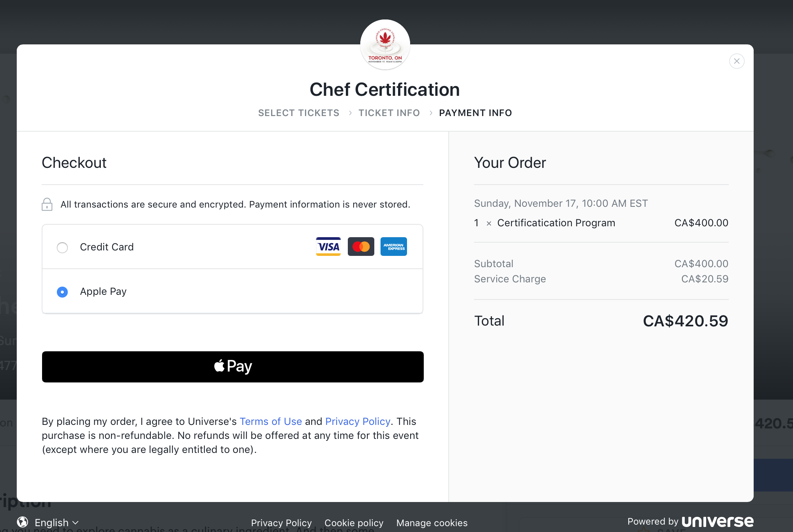The height and width of the screenshot is (532, 793).
Task: Click the globe language icon
Action: point(23,522)
